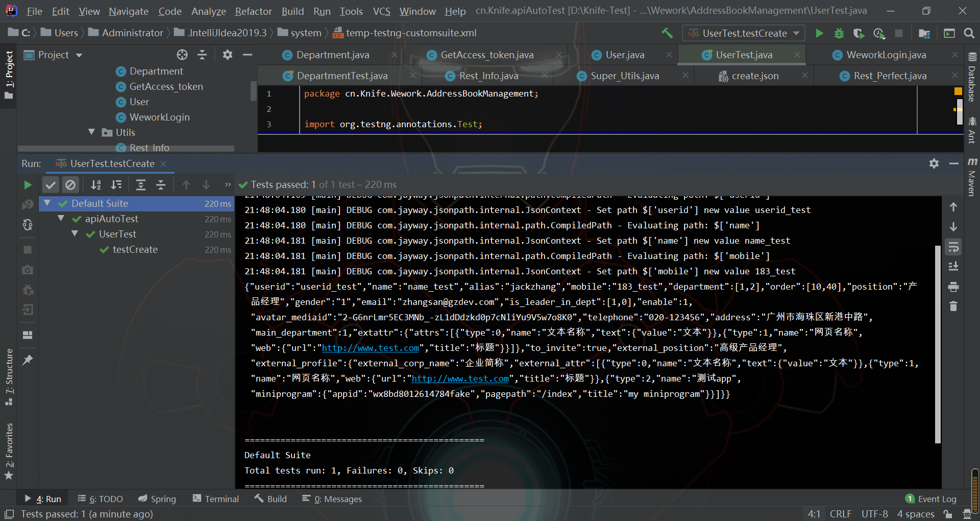
Task: Print the console output
Action: [953, 287]
